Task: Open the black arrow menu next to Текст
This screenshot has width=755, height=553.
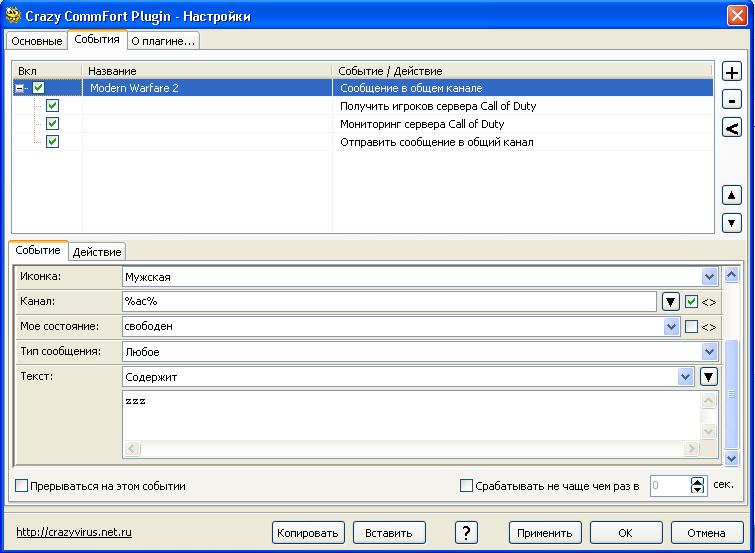Action: pyautogui.click(x=709, y=377)
